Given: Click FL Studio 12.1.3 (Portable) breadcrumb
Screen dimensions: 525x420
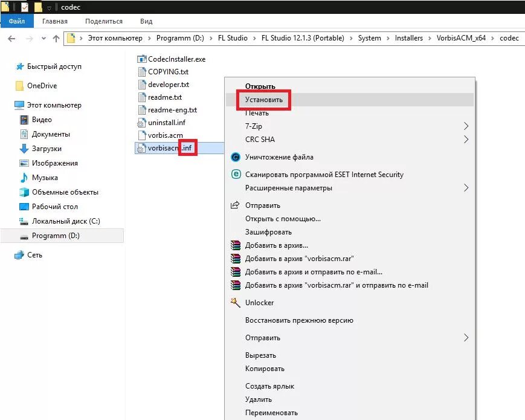Looking at the screenshot, I should coord(303,38).
